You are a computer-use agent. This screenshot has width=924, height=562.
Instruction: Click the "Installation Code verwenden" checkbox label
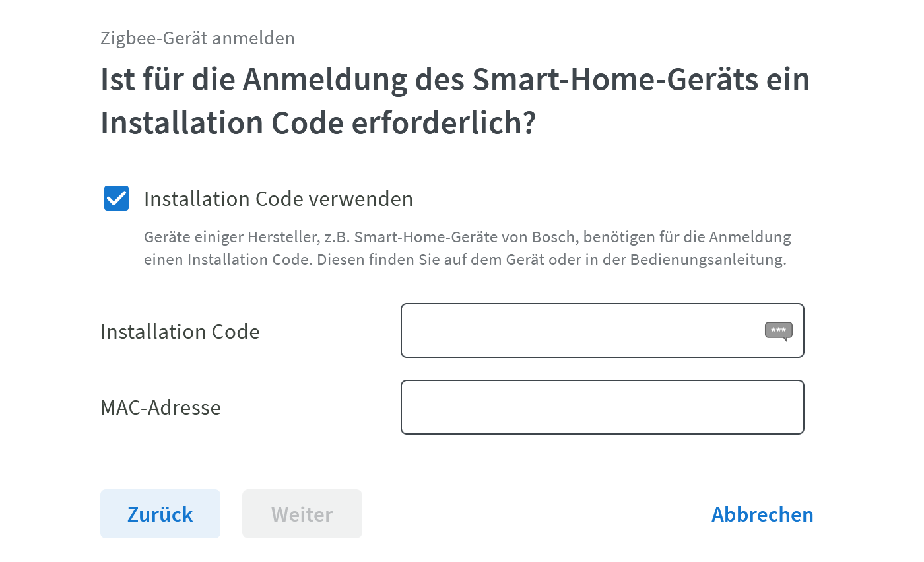(x=278, y=199)
